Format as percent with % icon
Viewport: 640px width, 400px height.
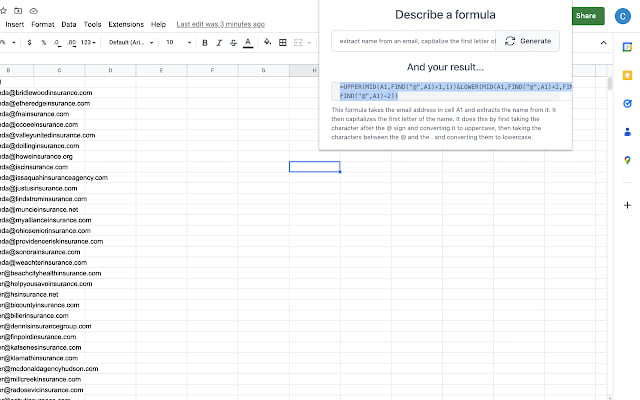(x=43, y=42)
